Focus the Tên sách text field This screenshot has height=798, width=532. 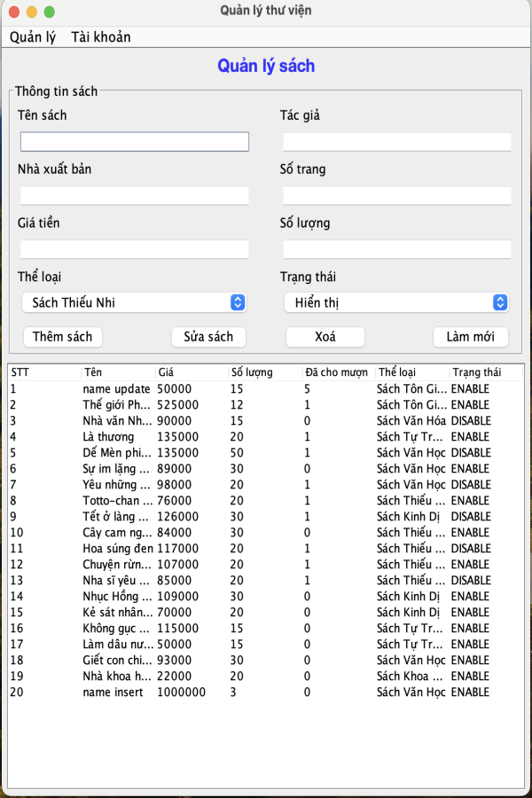[x=135, y=142]
